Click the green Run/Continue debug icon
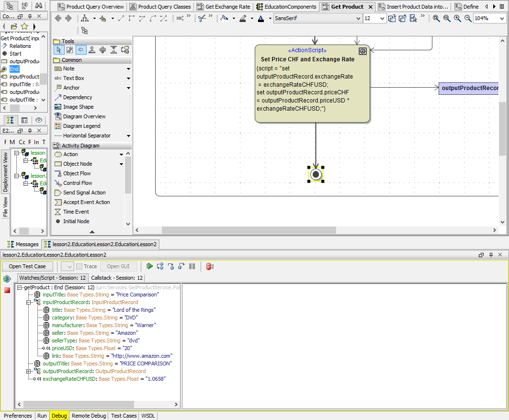 point(150,266)
